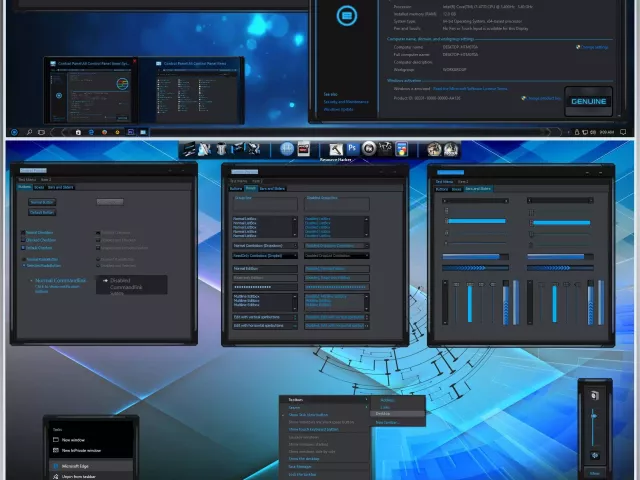Click the volume icon in the system tray

pyautogui.click(x=593, y=132)
